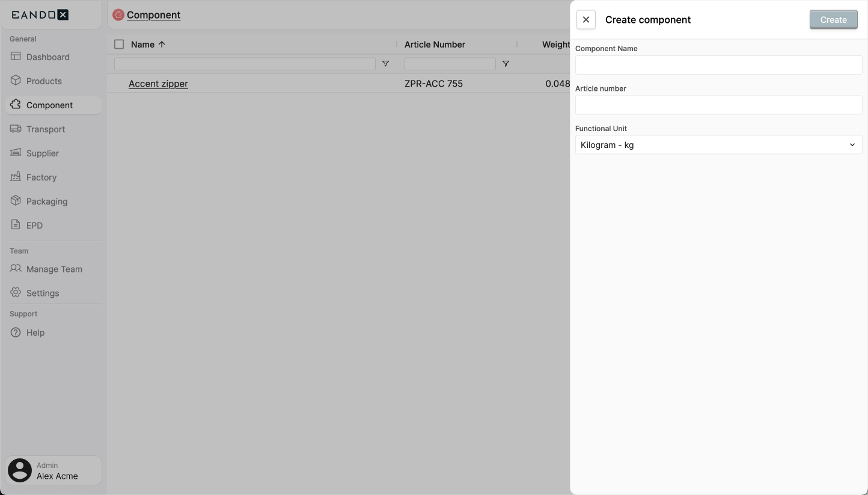This screenshot has width=868, height=495.
Task: Open the Component breadcrumb tab
Action: point(153,14)
